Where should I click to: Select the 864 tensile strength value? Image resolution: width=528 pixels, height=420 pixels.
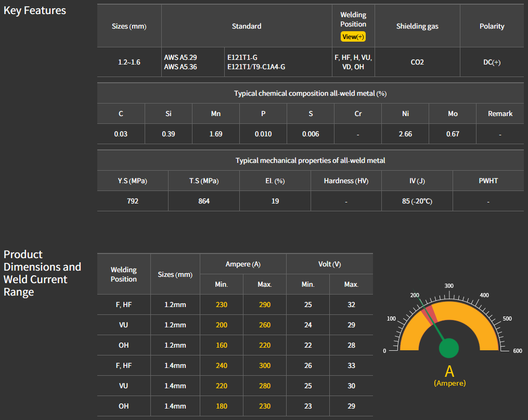pyautogui.click(x=204, y=201)
